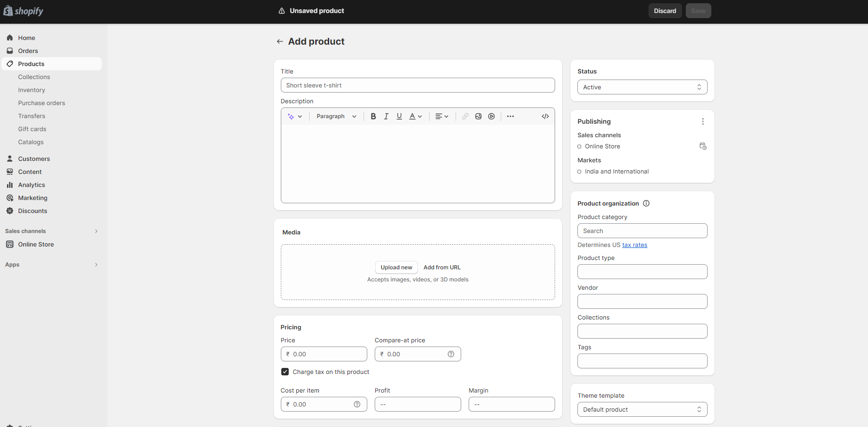Show Compare-at price help icon

click(451, 354)
